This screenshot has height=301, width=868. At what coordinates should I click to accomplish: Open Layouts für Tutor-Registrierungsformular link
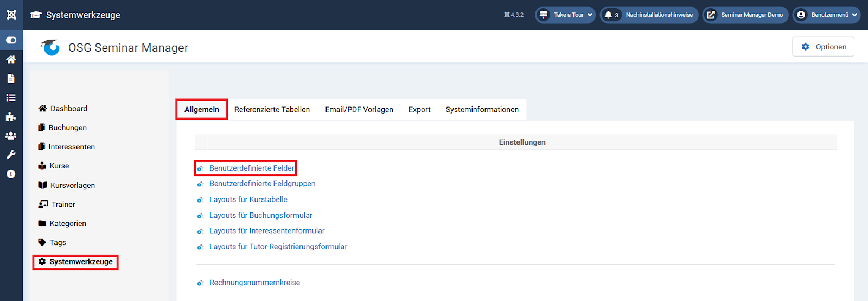coord(278,247)
